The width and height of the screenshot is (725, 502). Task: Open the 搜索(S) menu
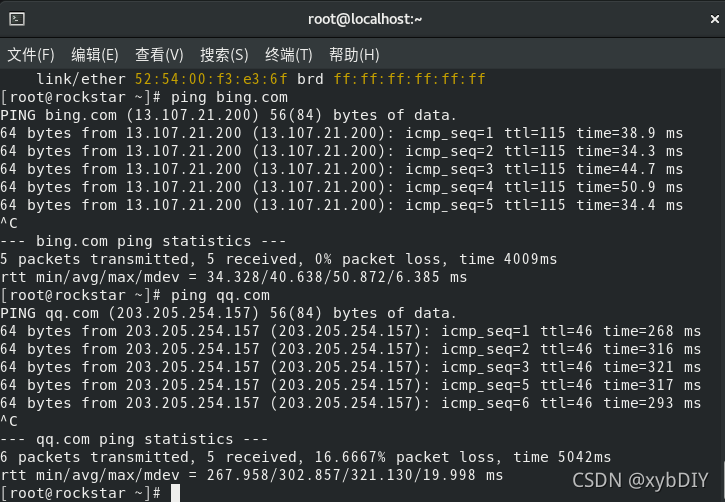tap(224, 54)
